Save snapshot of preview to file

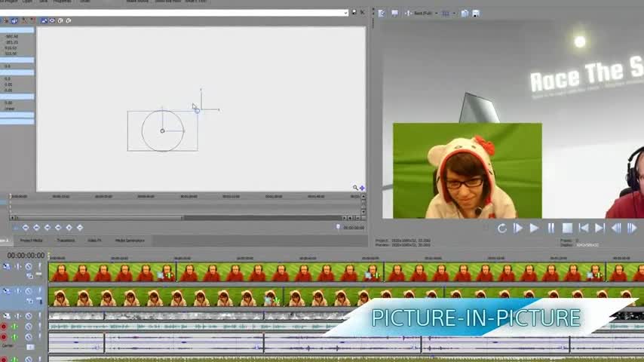coord(476,13)
